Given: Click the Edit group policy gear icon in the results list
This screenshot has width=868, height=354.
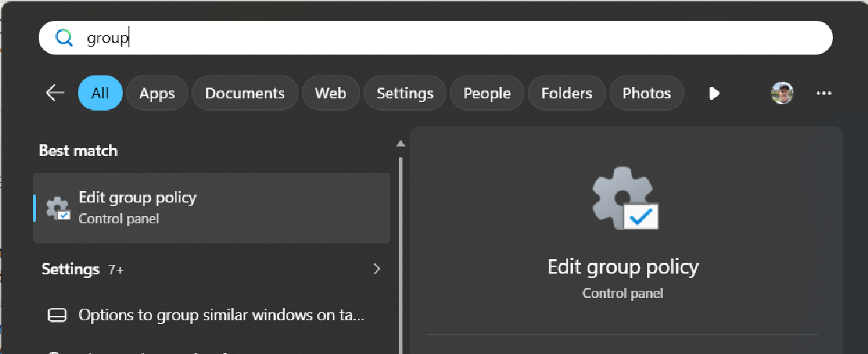Looking at the screenshot, I should 58,208.
